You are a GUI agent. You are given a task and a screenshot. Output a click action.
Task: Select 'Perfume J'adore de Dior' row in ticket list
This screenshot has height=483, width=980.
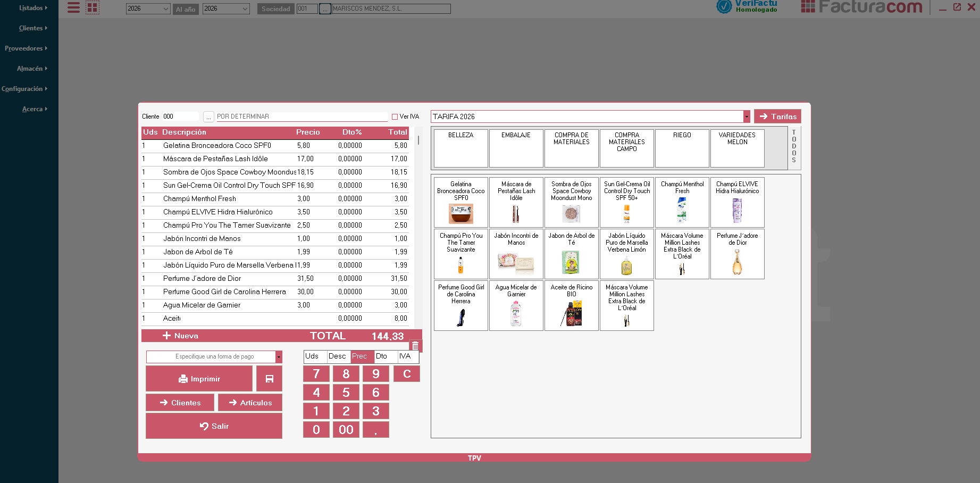point(275,279)
